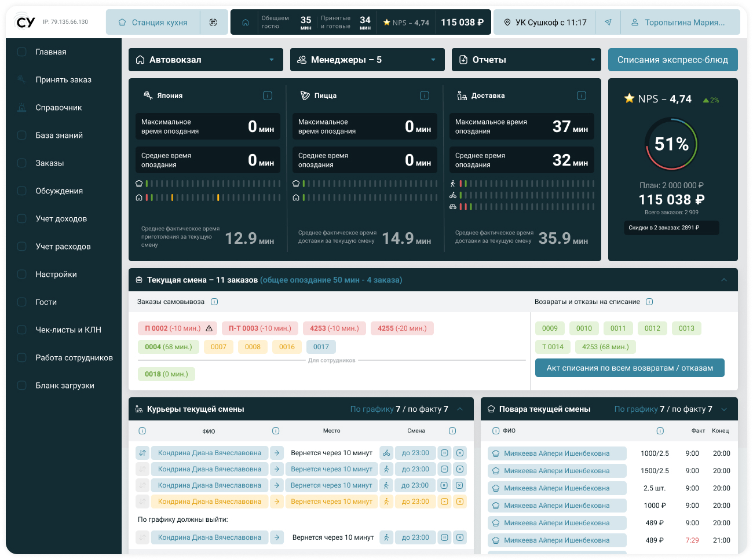The height and width of the screenshot is (560, 753).
Task: Click pause icon under По графику должны выйти
Action: [x=444, y=537]
